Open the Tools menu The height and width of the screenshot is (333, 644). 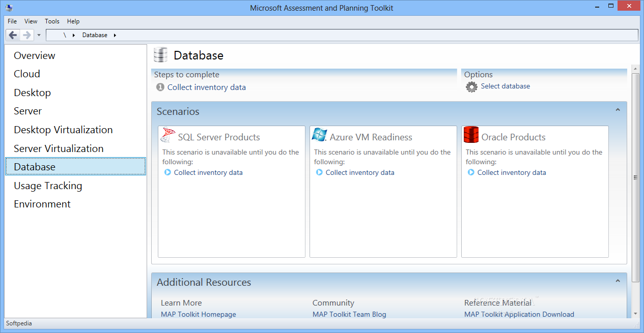pyautogui.click(x=52, y=21)
